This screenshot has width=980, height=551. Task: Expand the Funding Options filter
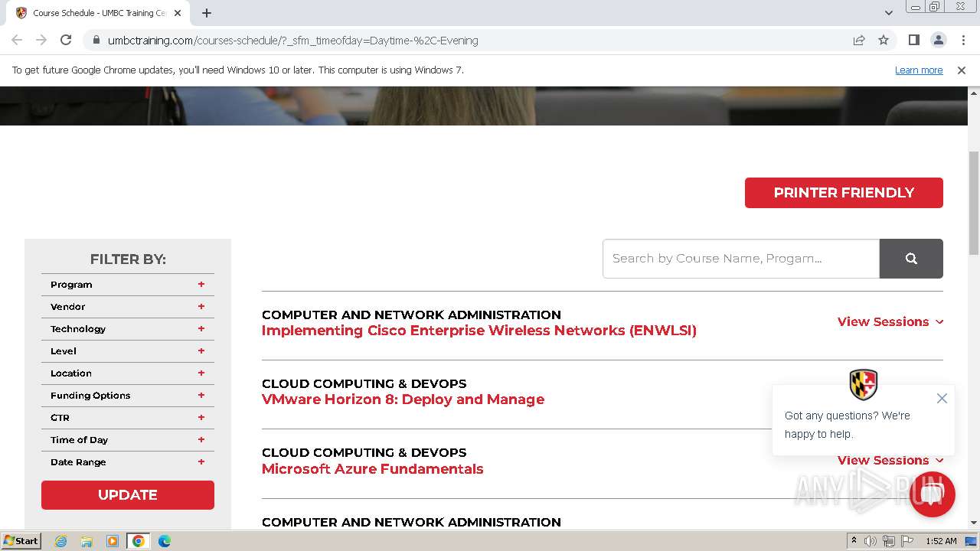point(128,396)
